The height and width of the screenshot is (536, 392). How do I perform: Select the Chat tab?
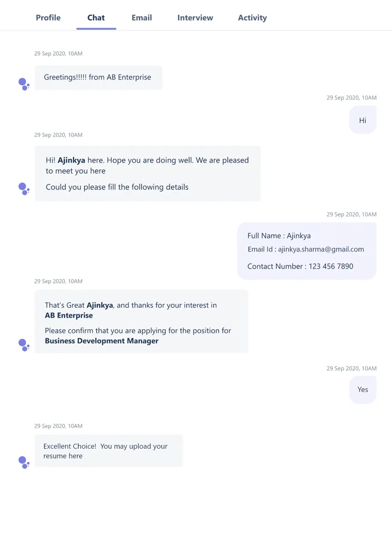[96, 18]
